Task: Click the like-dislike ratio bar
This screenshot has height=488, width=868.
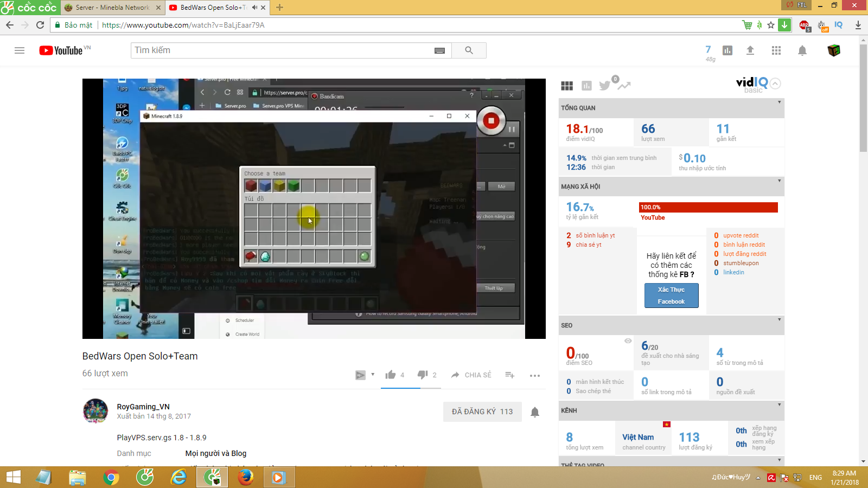Action: click(411, 388)
